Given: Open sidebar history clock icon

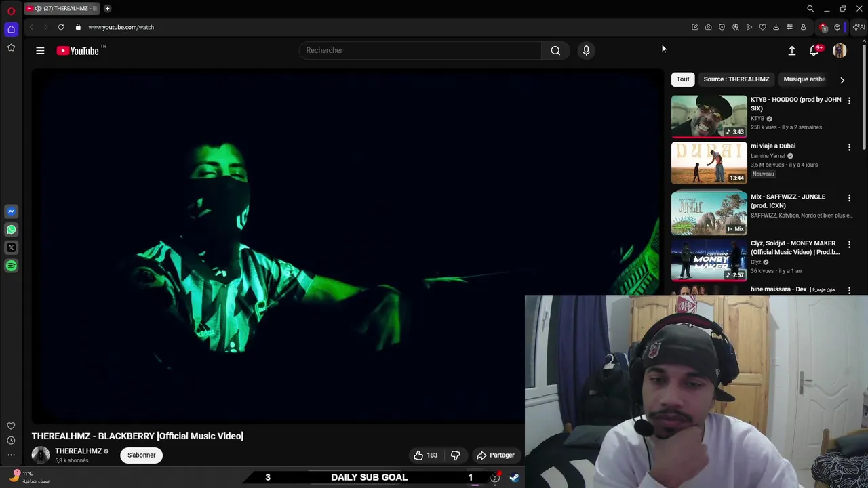Looking at the screenshot, I should point(11,441).
